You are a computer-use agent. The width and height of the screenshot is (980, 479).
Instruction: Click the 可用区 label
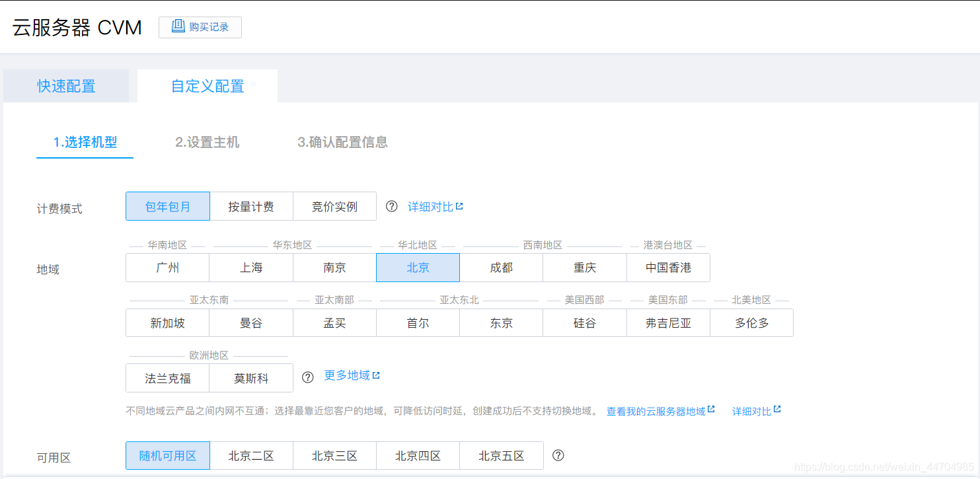pyautogui.click(x=54, y=458)
